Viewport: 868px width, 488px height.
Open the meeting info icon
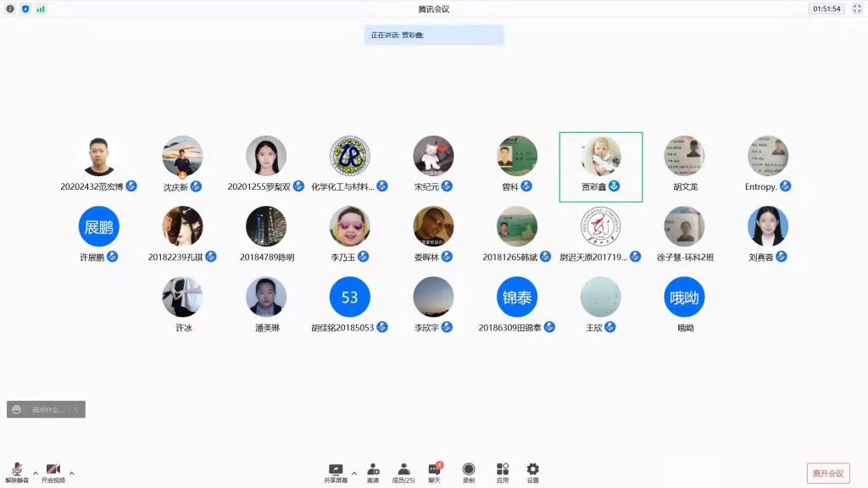[10, 8]
